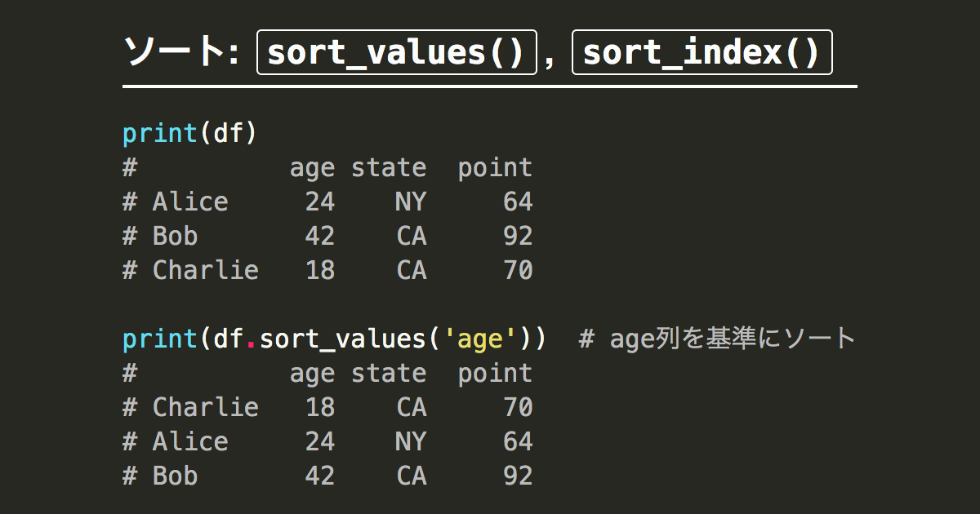Click the point value 92 in sorted table
This screenshot has height=514, width=980.
click(518, 476)
